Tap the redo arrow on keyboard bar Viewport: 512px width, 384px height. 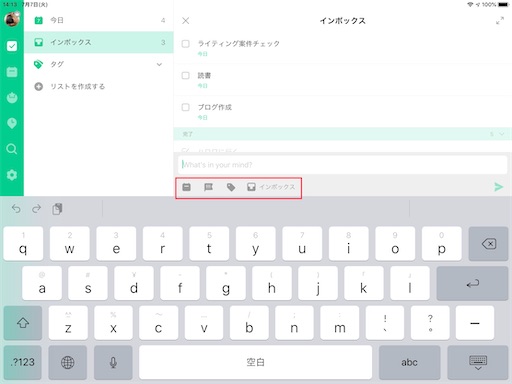[x=36, y=209]
